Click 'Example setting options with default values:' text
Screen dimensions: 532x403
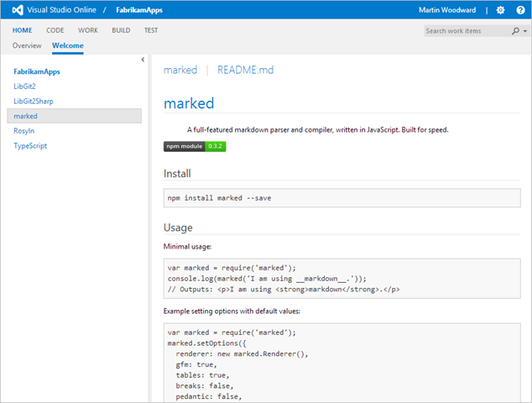[x=232, y=311]
